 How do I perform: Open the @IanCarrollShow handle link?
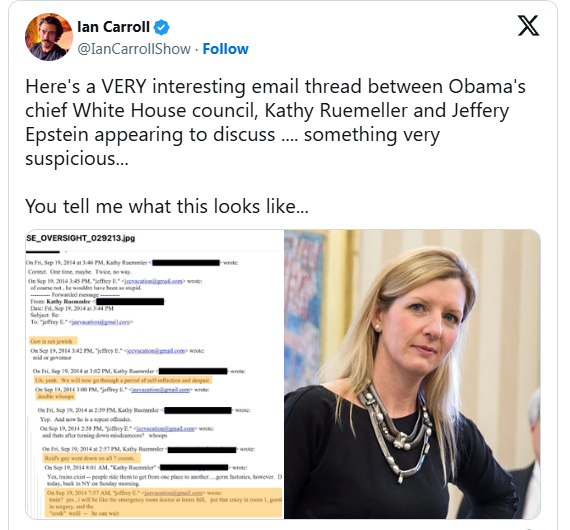(x=134, y=49)
